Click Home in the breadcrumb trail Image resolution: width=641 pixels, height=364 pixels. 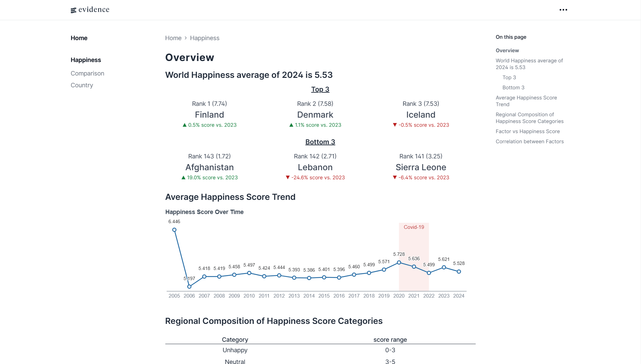point(173,38)
